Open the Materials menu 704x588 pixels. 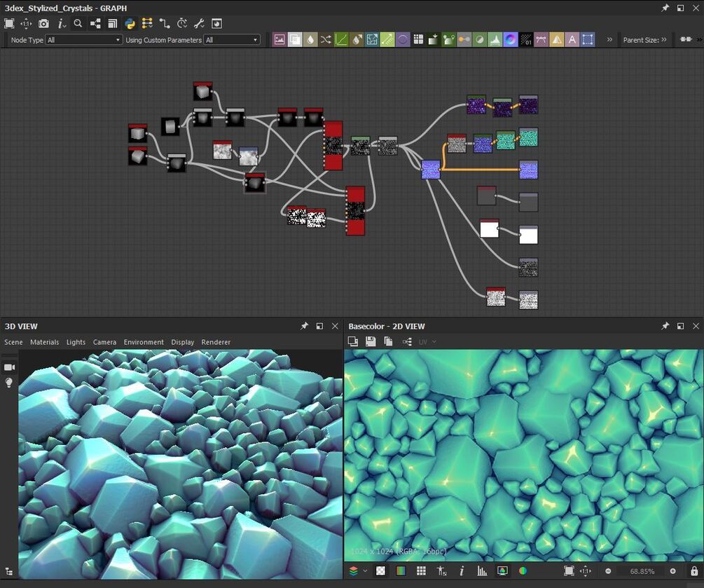44,342
